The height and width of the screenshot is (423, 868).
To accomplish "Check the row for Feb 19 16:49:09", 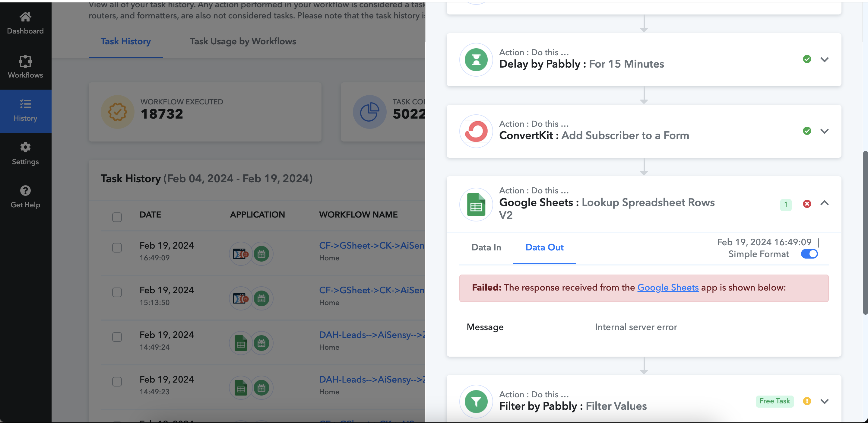I will (x=117, y=247).
